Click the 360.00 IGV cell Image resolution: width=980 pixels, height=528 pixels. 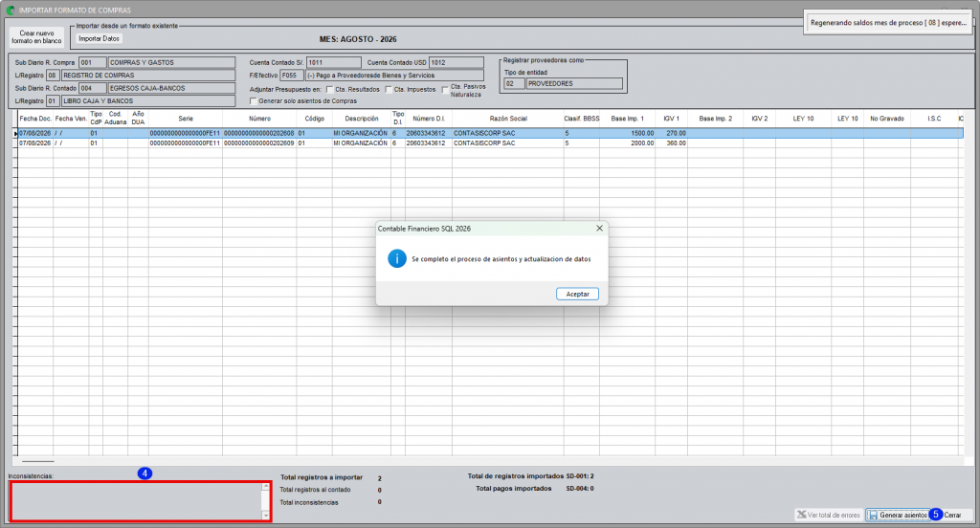coord(671,143)
